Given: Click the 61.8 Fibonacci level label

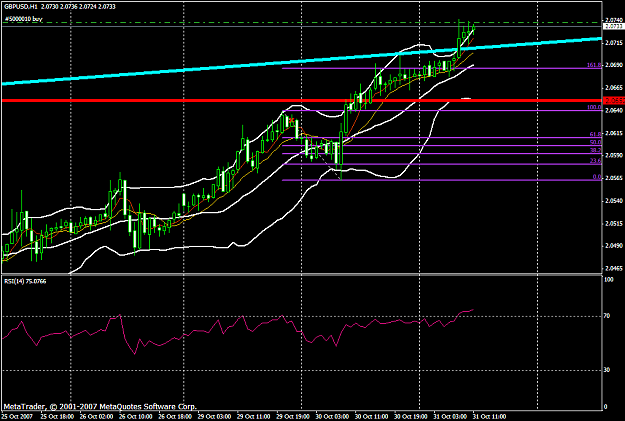Looking at the screenshot, I should 595,134.
